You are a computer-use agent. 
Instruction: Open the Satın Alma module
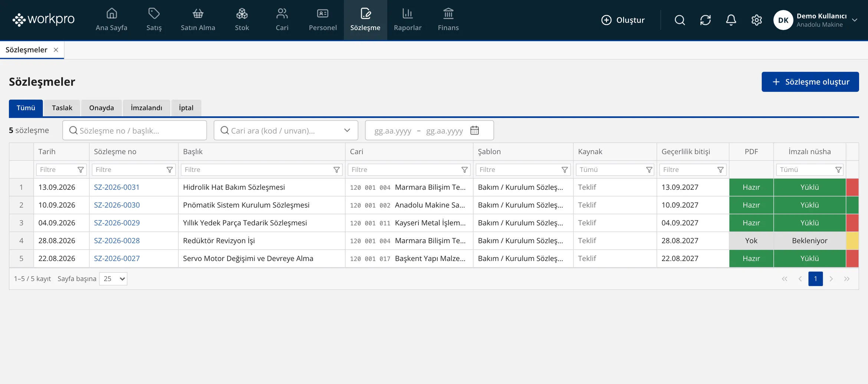198,20
